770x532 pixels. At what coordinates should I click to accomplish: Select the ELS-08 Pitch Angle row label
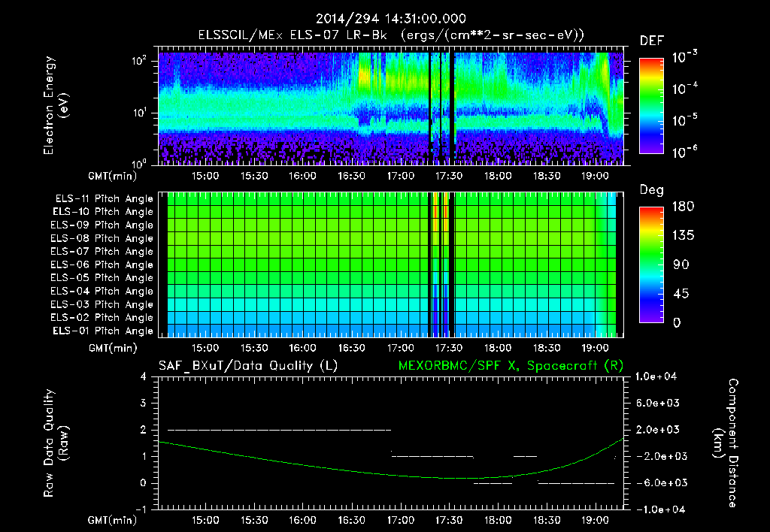[102, 238]
